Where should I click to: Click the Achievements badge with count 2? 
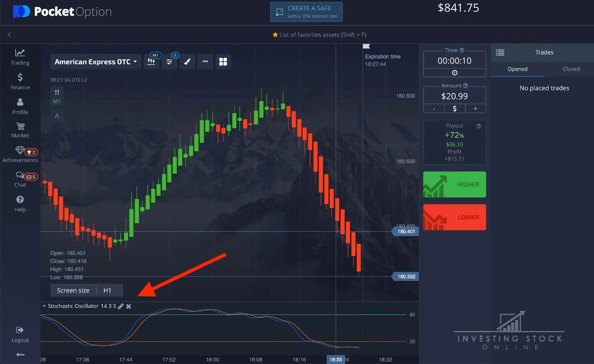pyautogui.click(x=31, y=152)
